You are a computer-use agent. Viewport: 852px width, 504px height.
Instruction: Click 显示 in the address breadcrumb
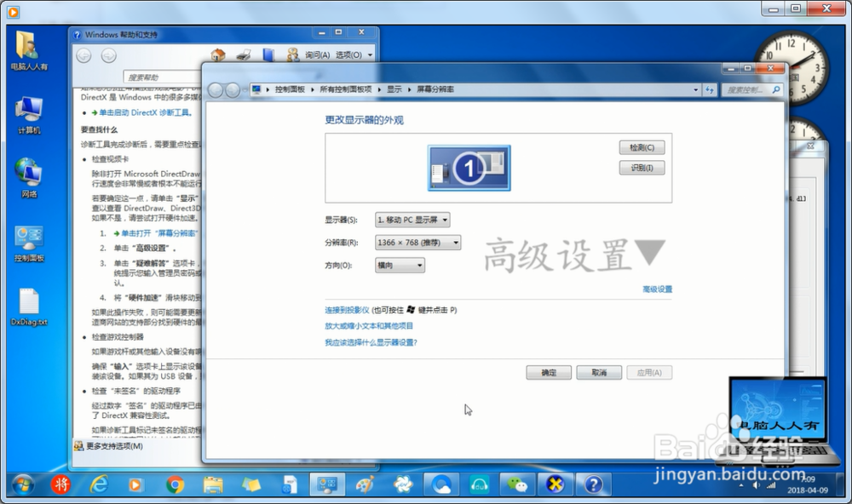tap(394, 89)
